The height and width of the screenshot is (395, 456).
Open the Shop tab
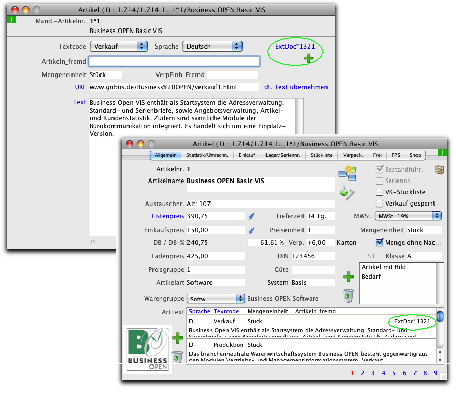pos(415,155)
